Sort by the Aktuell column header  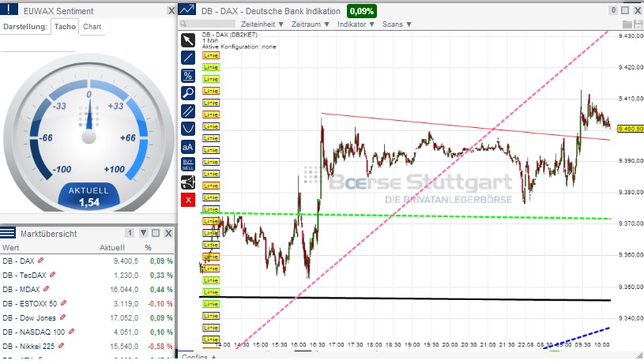tap(111, 247)
